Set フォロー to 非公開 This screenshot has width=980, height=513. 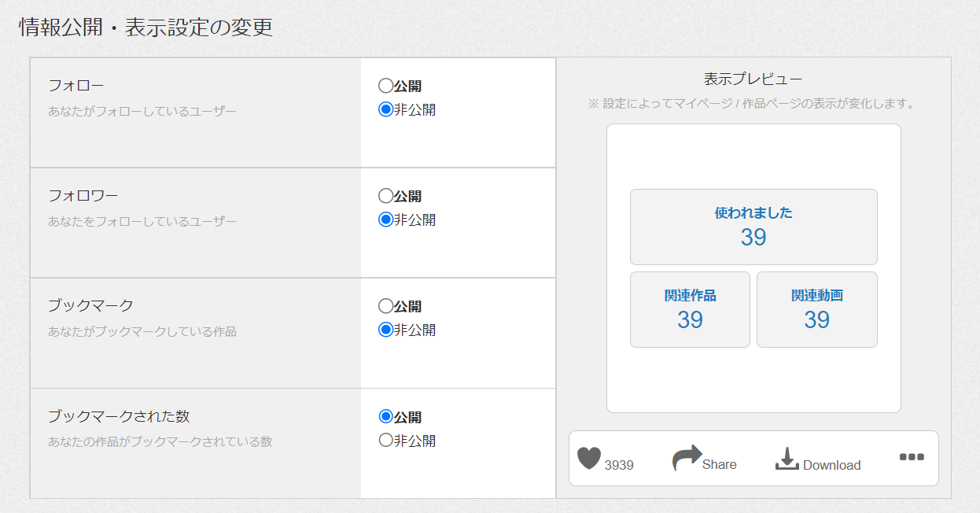[385, 109]
